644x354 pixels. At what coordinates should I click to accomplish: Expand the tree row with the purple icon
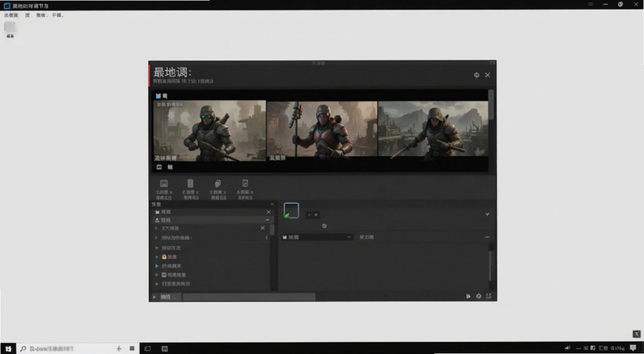pos(157,274)
